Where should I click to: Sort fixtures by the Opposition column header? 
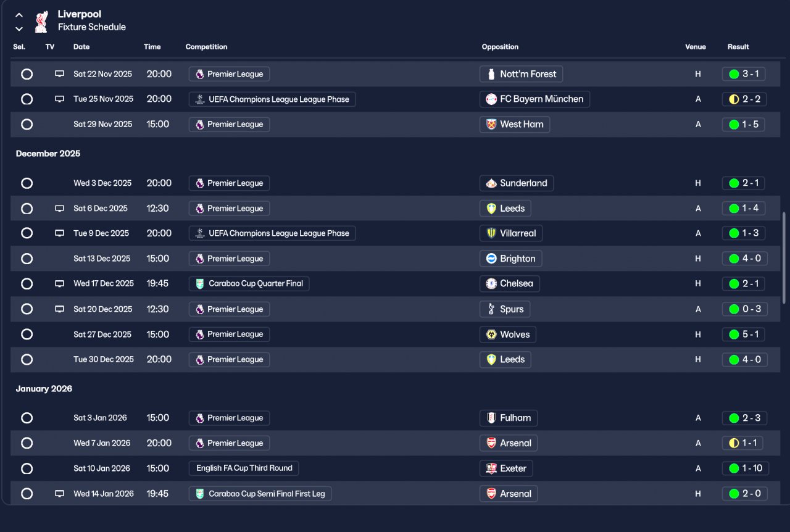click(500, 47)
